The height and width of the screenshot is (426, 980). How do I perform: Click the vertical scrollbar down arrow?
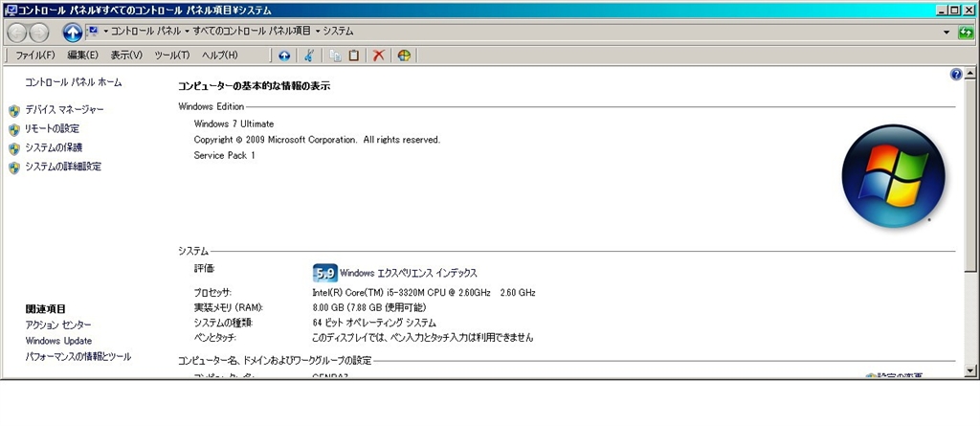[970, 371]
